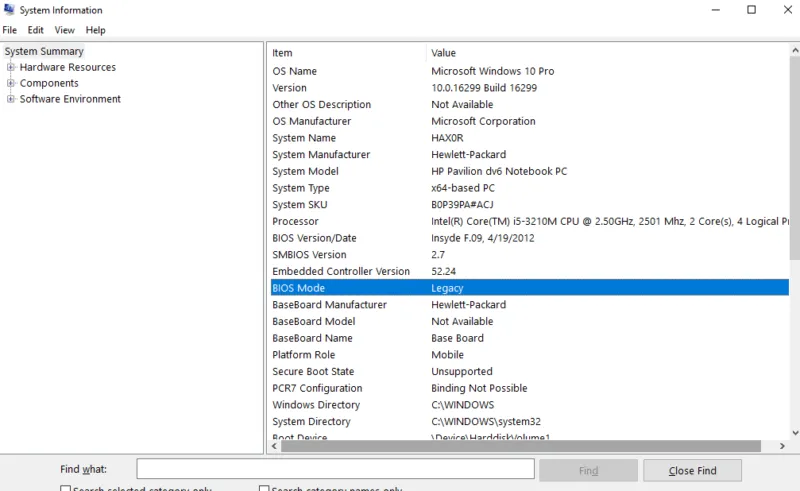The height and width of the screenshot is (491, 800).
Task: Enable Search selected category only checkbox
Action: (x=66, y=489)
